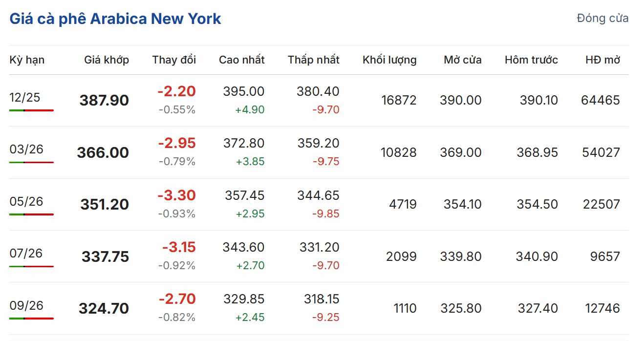Open the 03/26 contract term
Screen dimensions: 644x341
tap(26, 149)
